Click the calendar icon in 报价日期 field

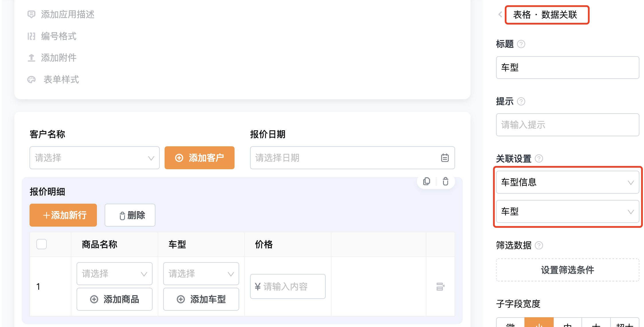[x=445, y=158]
